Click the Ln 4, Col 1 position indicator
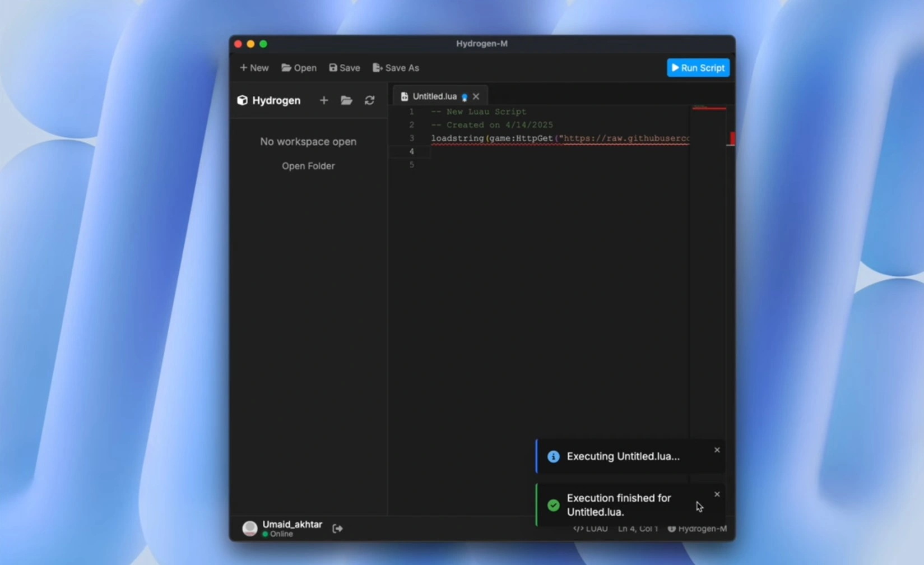The height and width of the screenshot is (565, 924). click(638, 529)
